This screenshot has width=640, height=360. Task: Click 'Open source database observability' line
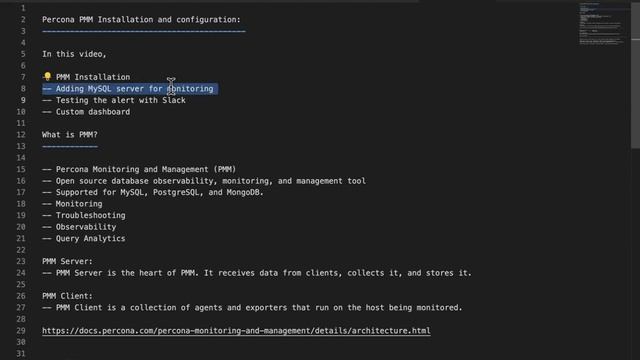tap(204, 181)
